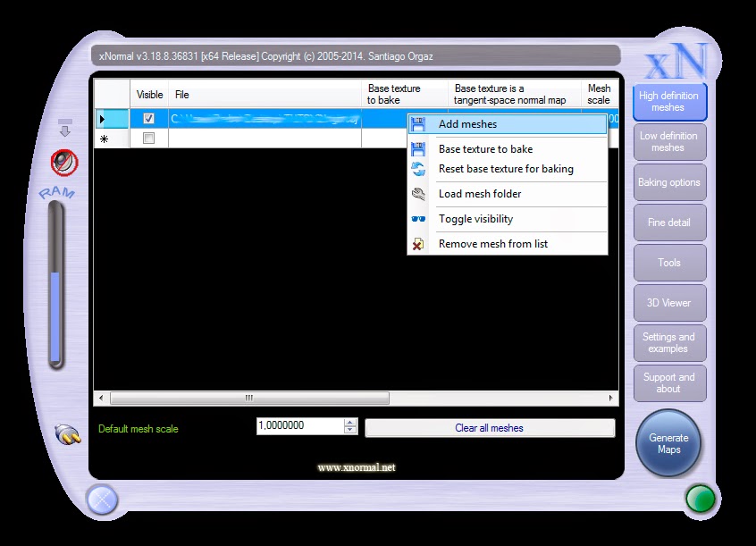Click the new row asterisk selector
Viewport: 756px width, 546px height.
pos(112,139)
